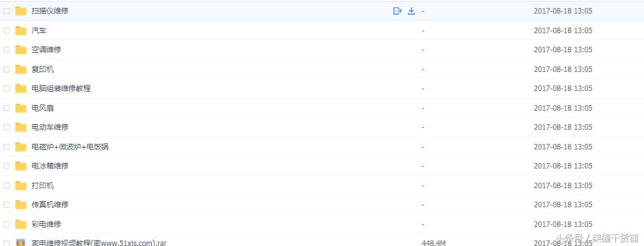This screenshot has height=246, width=644.
Task: Click the folder icon beside 汽车
Action: 21,30
